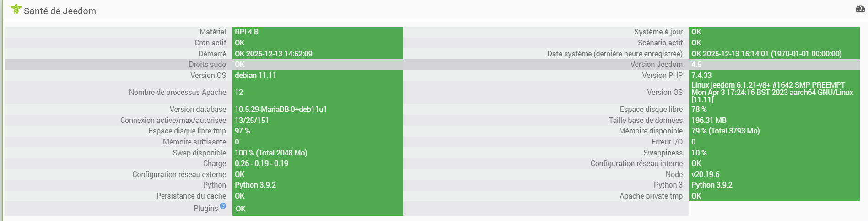Click the Droits sudo label
This screenshot has width=868, height=221.
coord(207,64)
